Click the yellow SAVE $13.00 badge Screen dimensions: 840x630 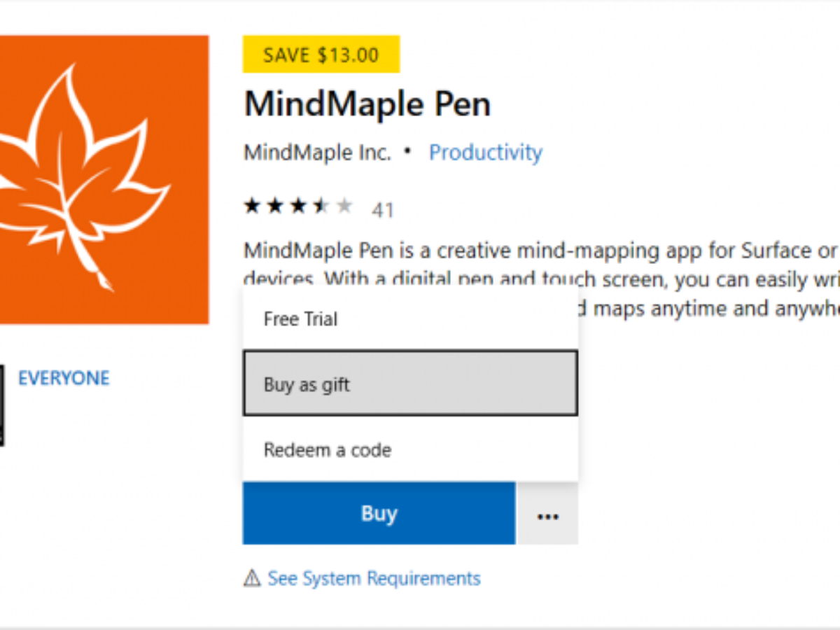[x=321, y=55]
